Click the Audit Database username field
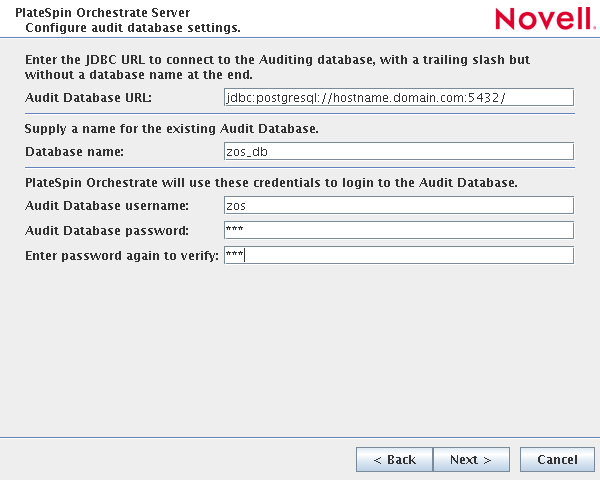 (399, 205)
